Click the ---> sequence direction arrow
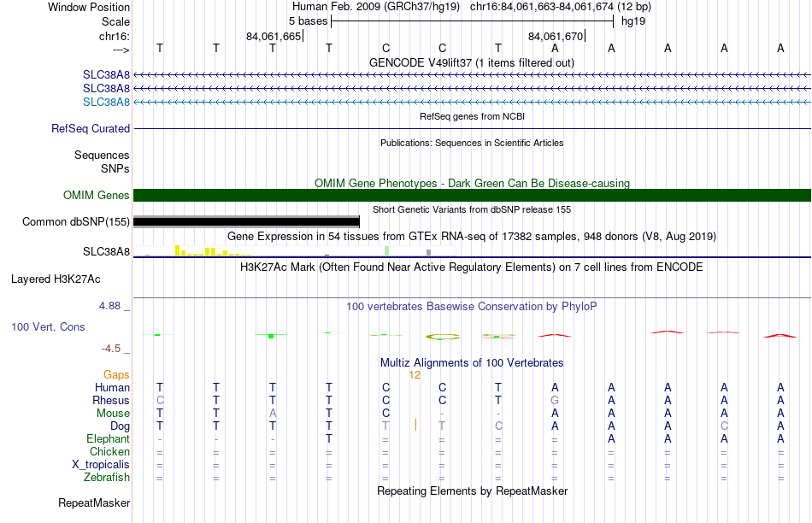 tap(121, 50)
